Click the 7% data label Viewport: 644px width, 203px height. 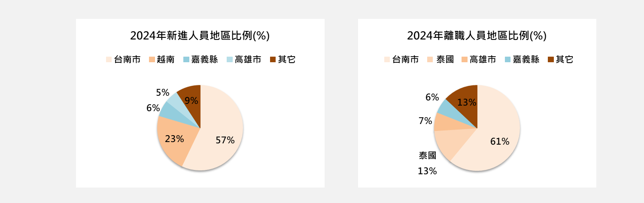[425, 121]
